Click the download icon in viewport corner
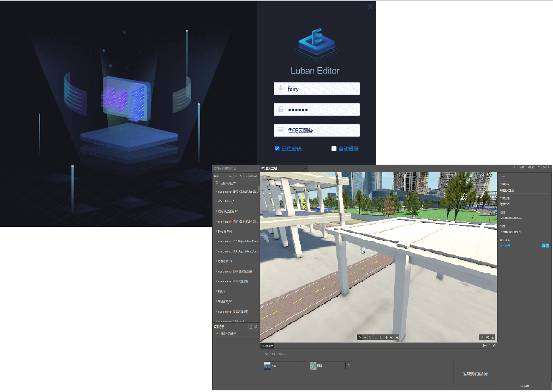The width and height of the screenshot is (553, 392). [492, 337]
